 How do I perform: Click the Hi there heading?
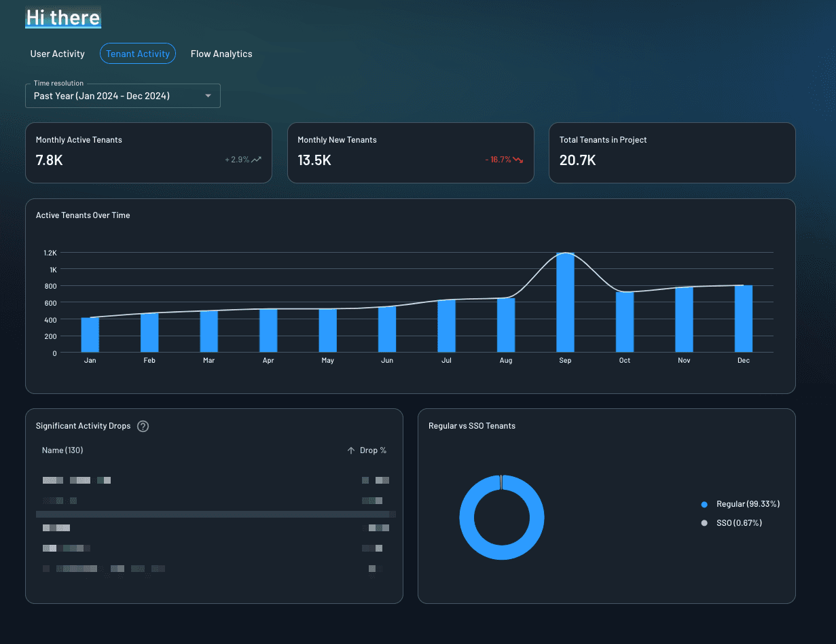pos(62,18)
